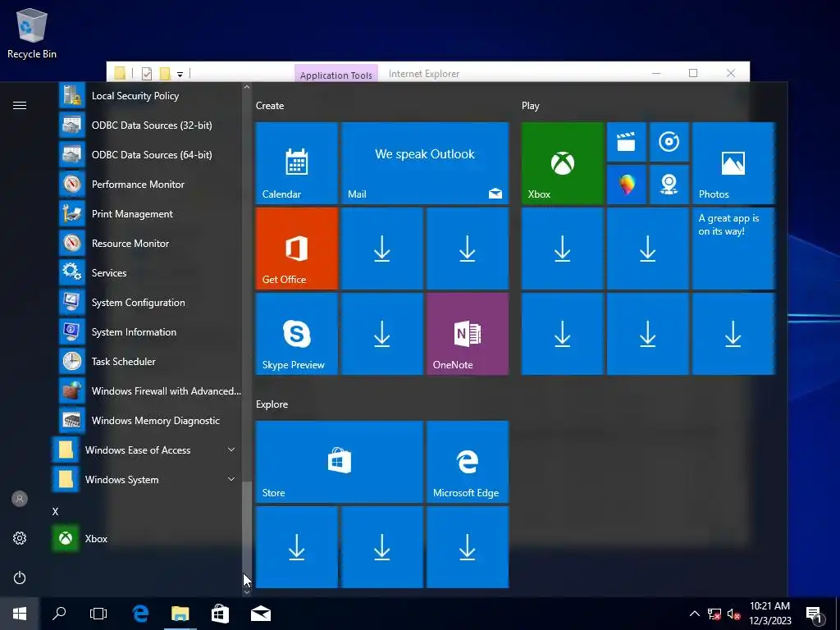
Task: Open the Paint 3D balloon tile
Action: click(626, 185)
